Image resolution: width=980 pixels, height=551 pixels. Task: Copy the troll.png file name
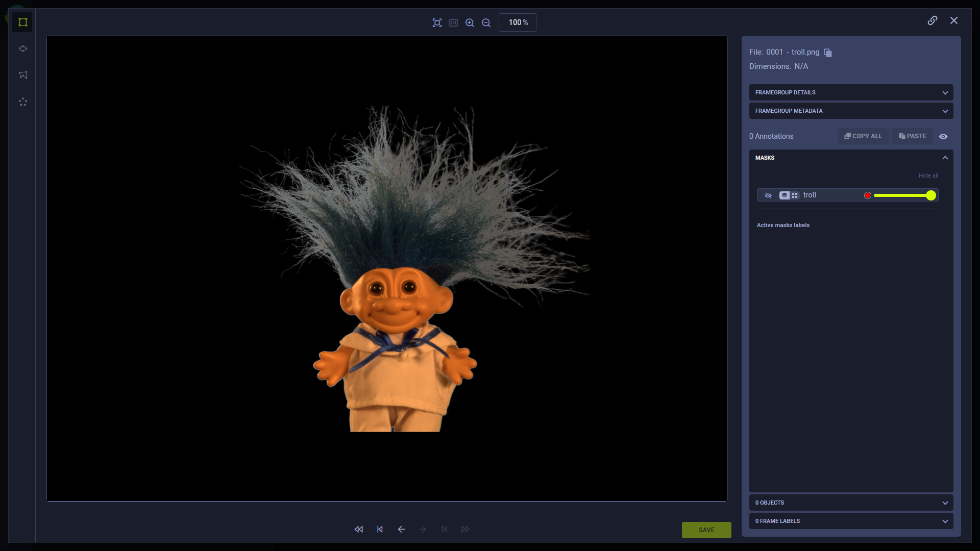(828, 53)
